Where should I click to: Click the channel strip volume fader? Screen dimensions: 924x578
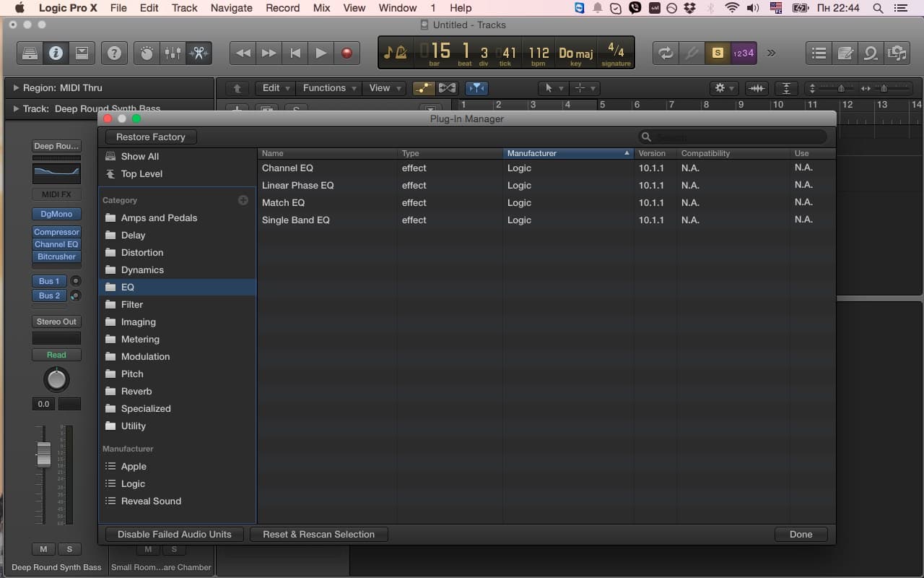coord(44,454)
